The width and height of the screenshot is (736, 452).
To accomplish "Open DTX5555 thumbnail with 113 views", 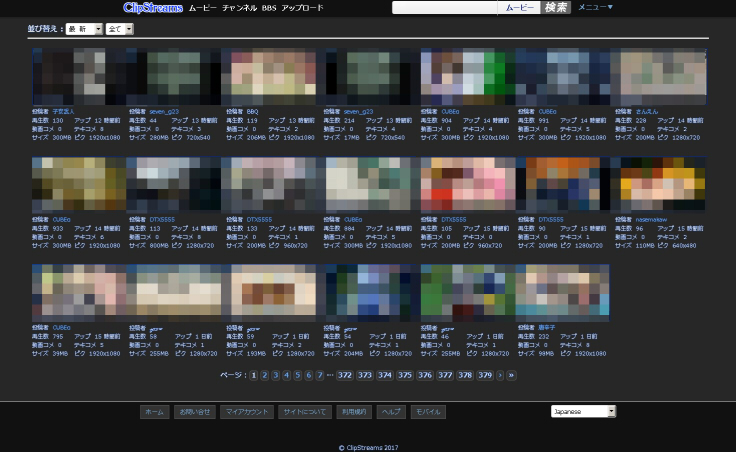I will (173, 184).
